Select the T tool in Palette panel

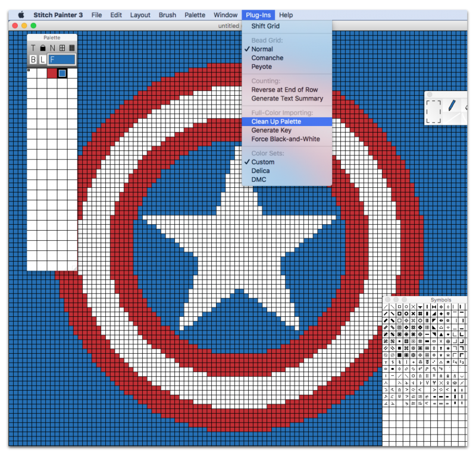coord(33,48)
